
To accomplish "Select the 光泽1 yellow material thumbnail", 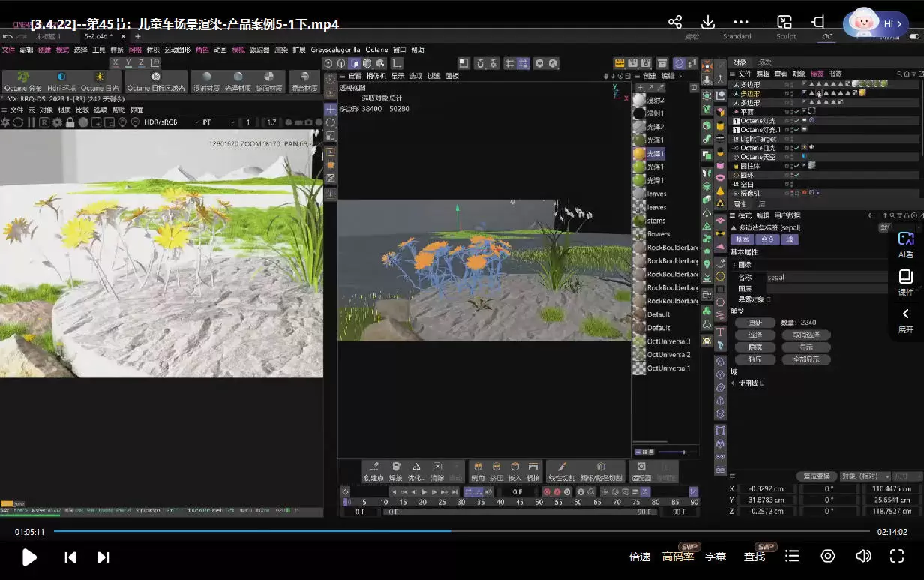I will coord(639,153).
